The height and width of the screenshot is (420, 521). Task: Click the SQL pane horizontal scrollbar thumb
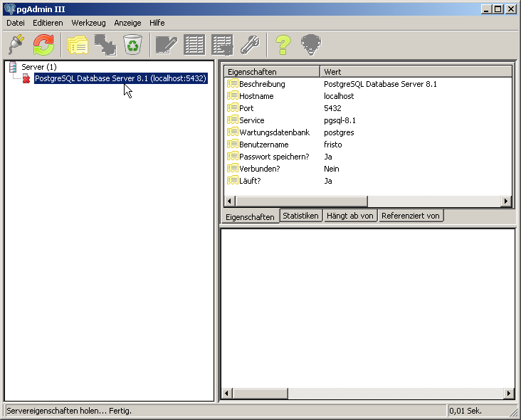pos(260,394)
